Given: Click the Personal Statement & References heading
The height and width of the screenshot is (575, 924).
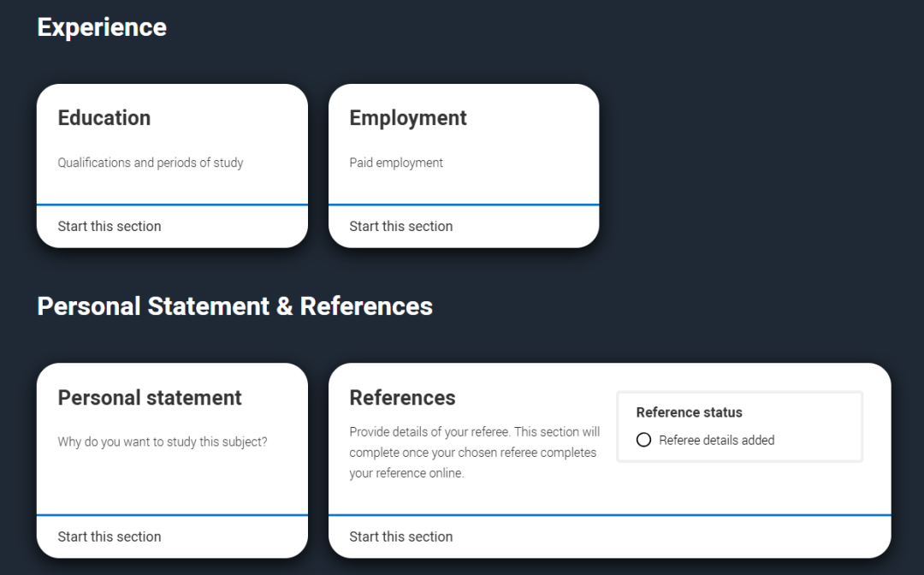Looking at the screenshot, I should [x=235, y=306].
